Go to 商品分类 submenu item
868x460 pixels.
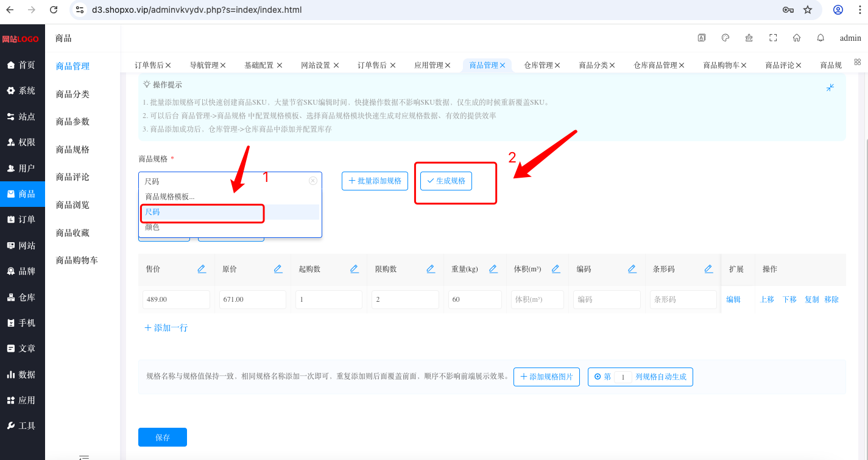(x=72, y=94)
